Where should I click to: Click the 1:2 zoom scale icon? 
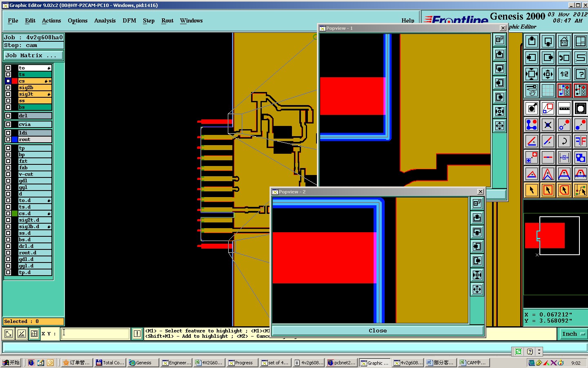564,74
